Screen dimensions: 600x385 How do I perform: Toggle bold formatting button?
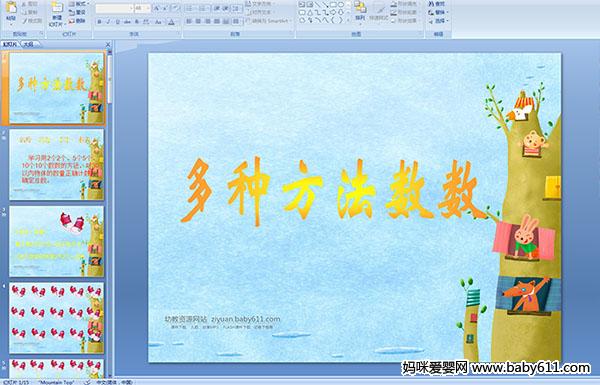[x=99, y=22]
